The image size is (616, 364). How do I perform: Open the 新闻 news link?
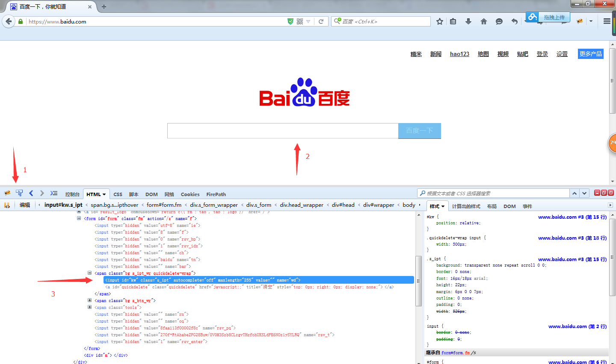pyautogui.click(x=436, y=54)
